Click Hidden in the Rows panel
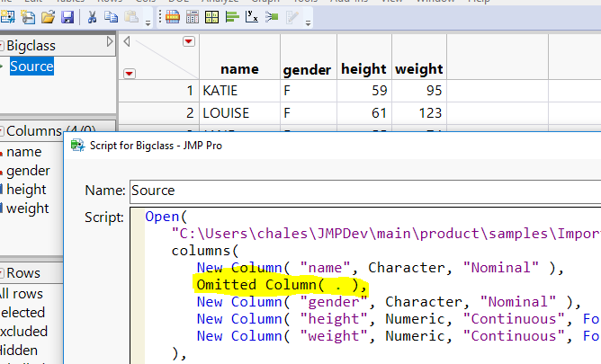The height and width of the screenshot is (364, 601). [x=19, y=351]
